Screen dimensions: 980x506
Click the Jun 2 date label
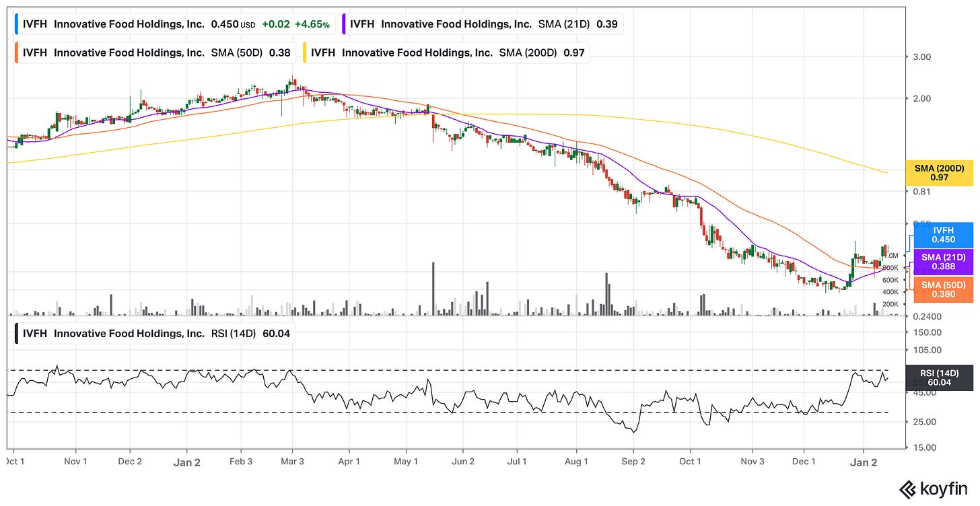pyautogui.click(x=463, y=462)
